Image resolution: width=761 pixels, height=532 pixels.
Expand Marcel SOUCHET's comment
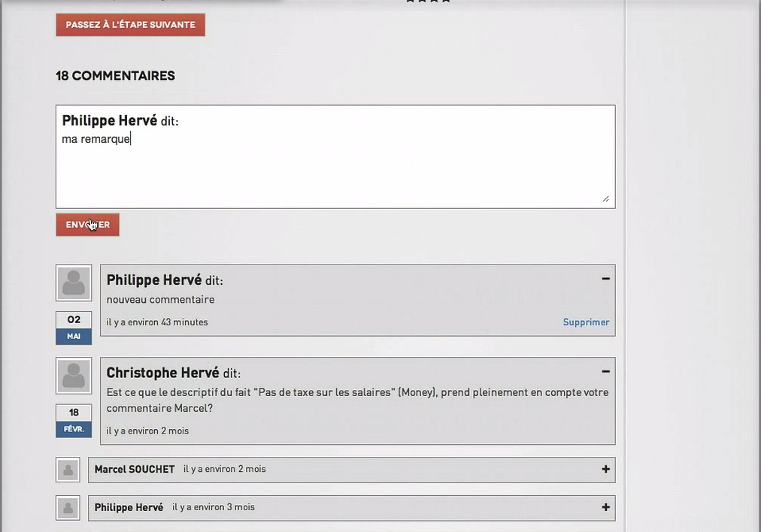pyautogui.click(x=605, y=469)
